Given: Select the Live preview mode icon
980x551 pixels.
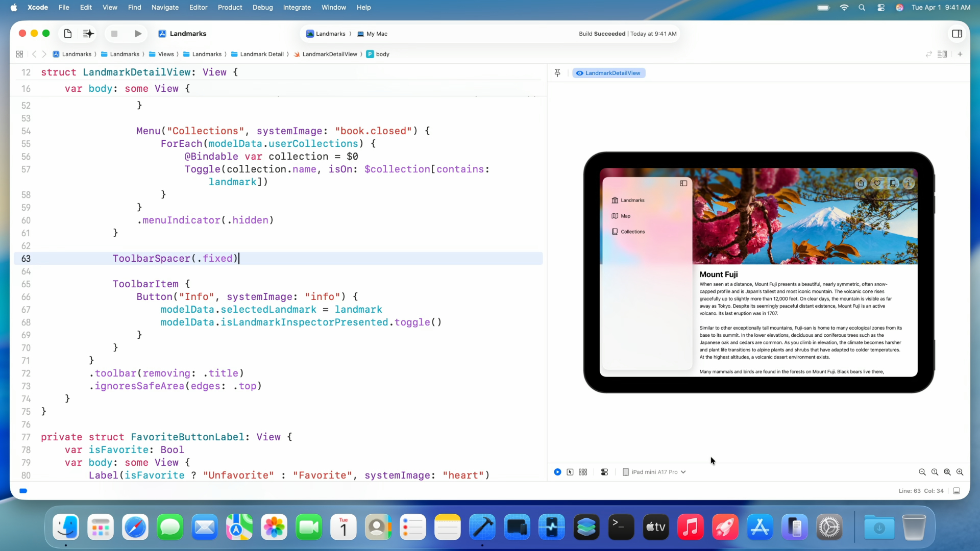Looking at the screenshot, I should coord(557,472).
